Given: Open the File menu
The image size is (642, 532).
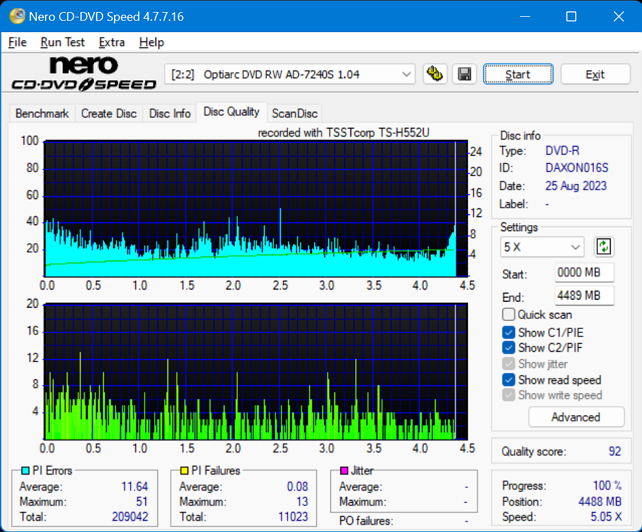Looking at the screenshot, I should coord(17,42).
